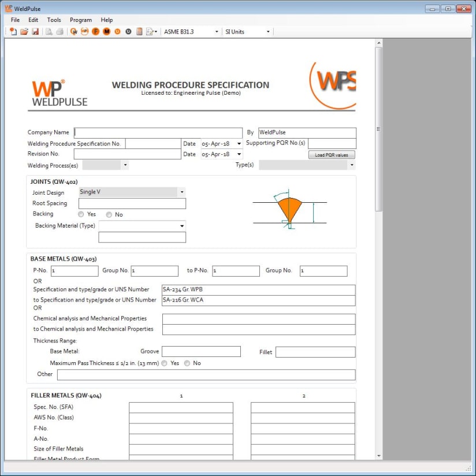Viewport: 476px width, 476px height.
Task: Open the Program menu
Action: click(81, 20)
